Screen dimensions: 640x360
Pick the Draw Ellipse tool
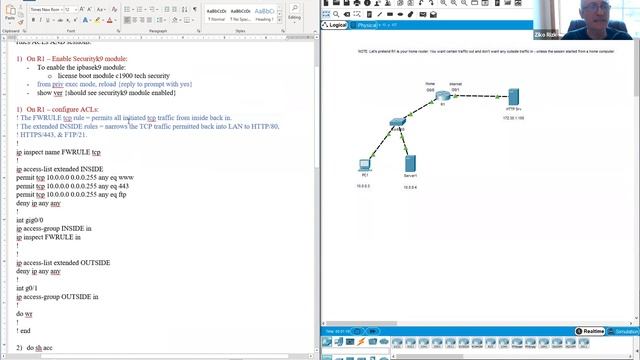pos(400,14)
